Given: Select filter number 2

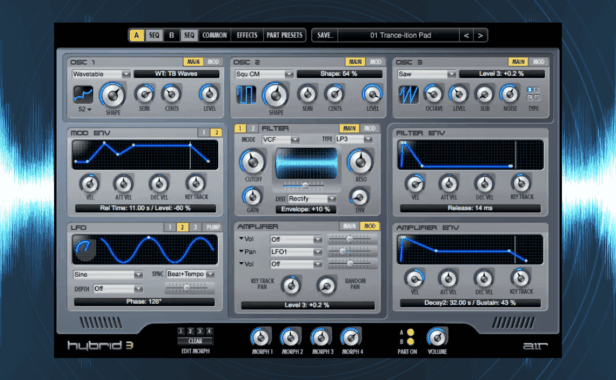Looking at the screenshot, I should (x=253, y=129).
